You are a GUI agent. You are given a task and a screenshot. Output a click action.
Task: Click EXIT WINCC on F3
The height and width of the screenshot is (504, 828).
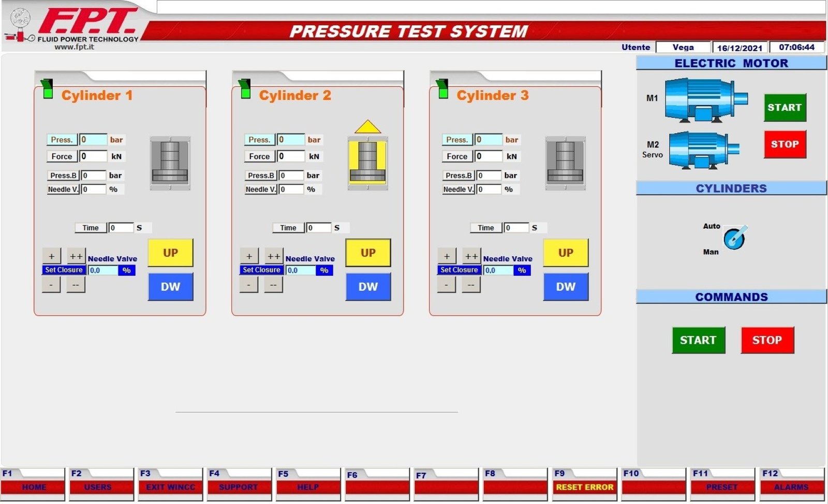[171, 484]
